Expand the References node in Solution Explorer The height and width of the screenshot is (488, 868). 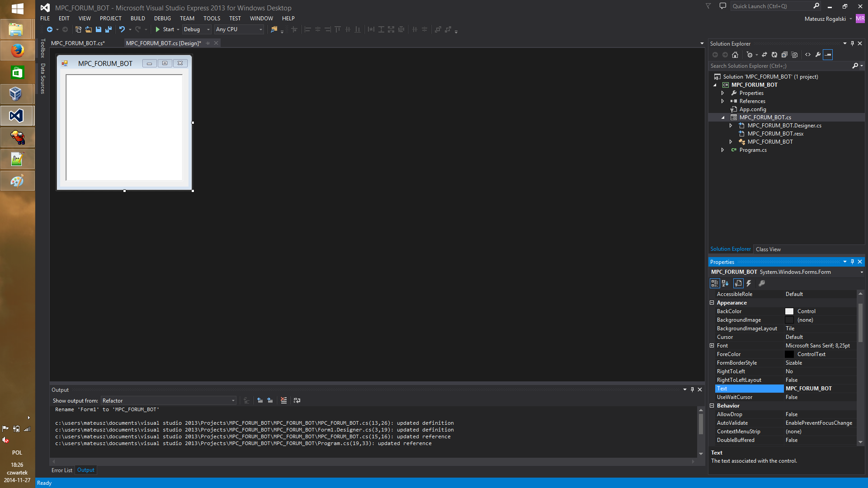coord(722,101)
